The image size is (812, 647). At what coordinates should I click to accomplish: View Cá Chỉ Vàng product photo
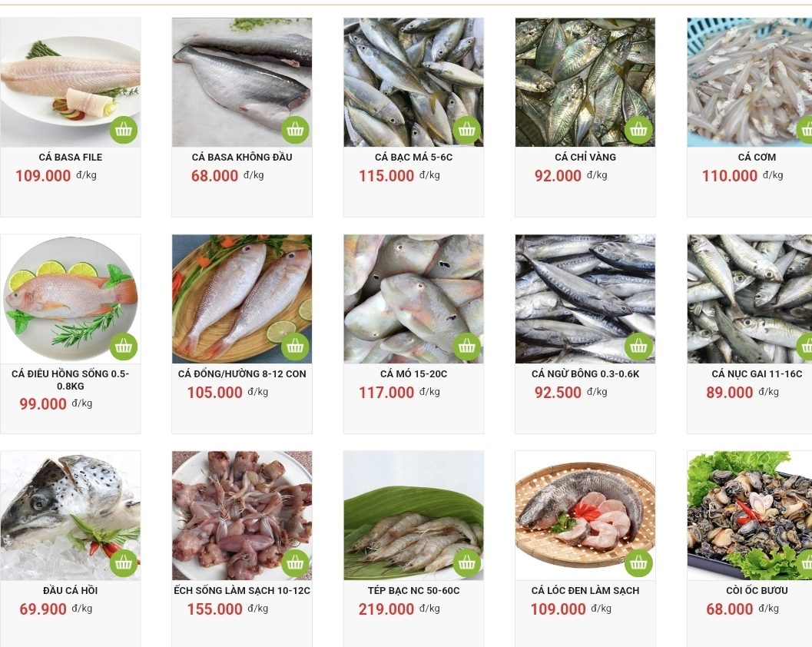tap(585, 82)
